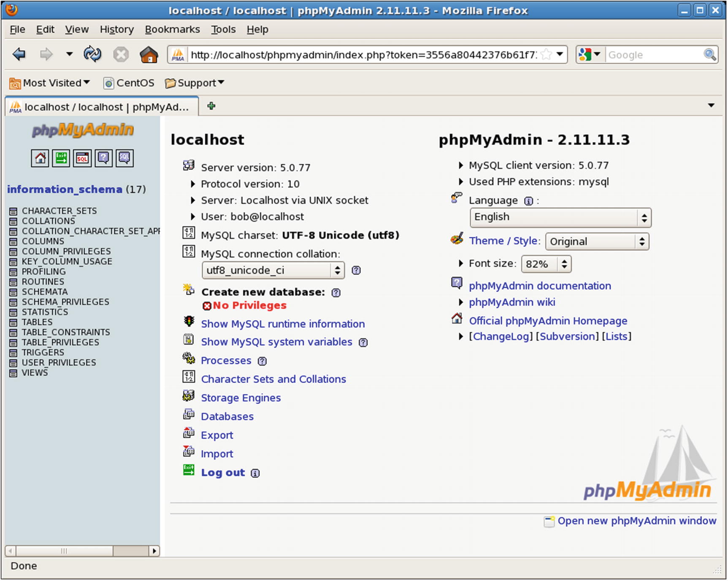Click the URL address field
The image size is (728, 581).
point(363,55)
